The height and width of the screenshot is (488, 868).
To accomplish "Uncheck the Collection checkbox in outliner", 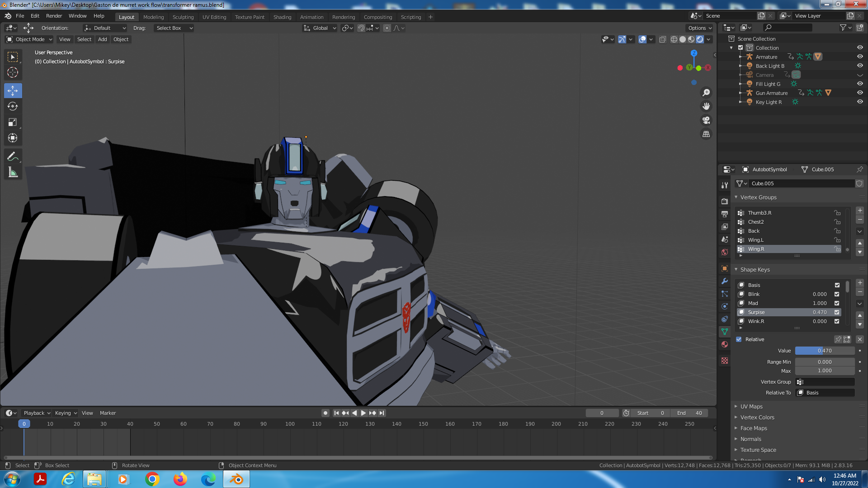I will pyautogui.click(x=741, y=48).
